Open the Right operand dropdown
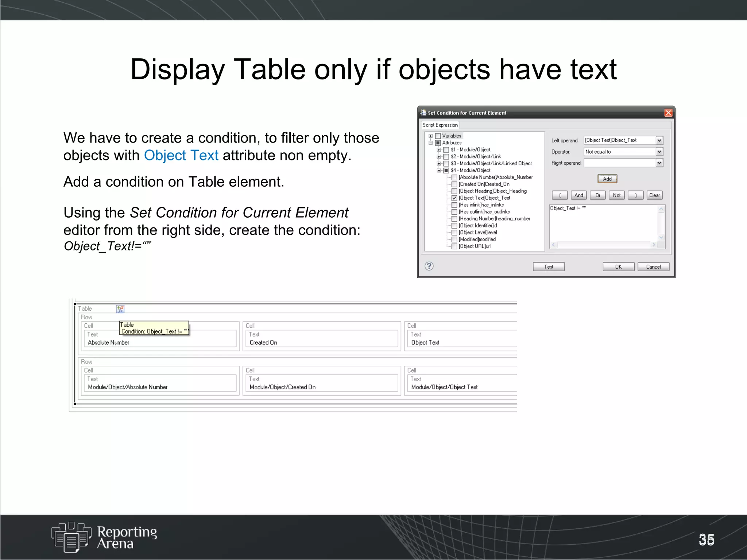The height and width of the screenshot is (560, 747). point(659,163)
